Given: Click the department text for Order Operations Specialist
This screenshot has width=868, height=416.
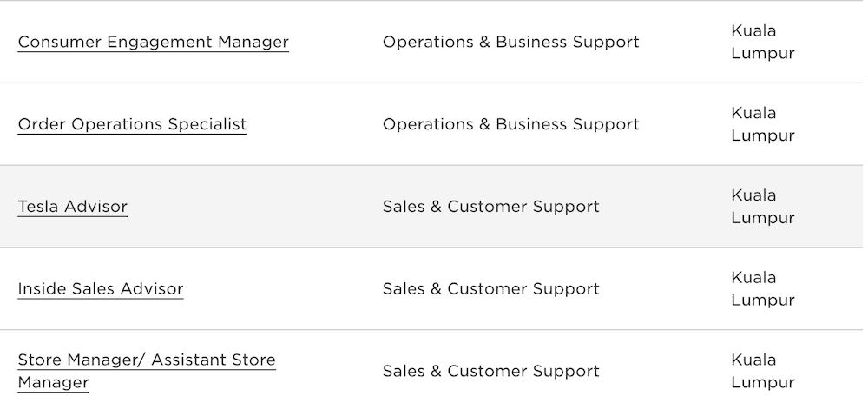Looking at the screenshot, I should tap(510, 124).
